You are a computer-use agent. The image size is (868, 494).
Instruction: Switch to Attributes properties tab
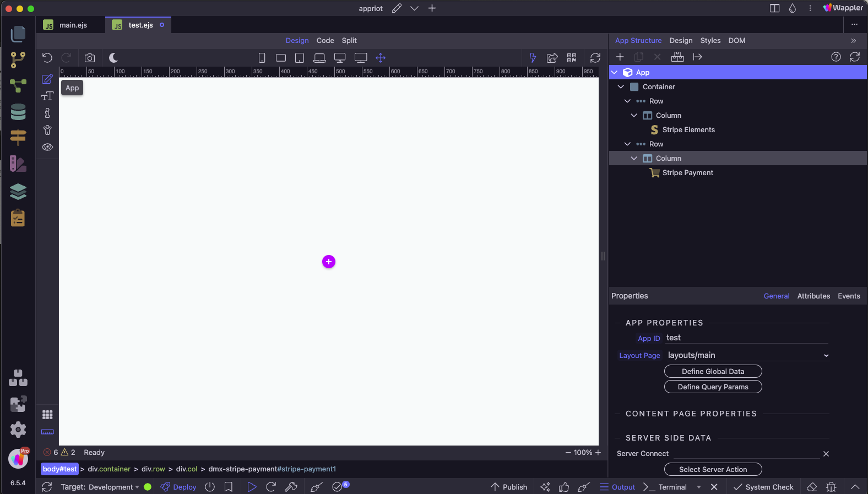pyautogui.click(x=813, y=296)
